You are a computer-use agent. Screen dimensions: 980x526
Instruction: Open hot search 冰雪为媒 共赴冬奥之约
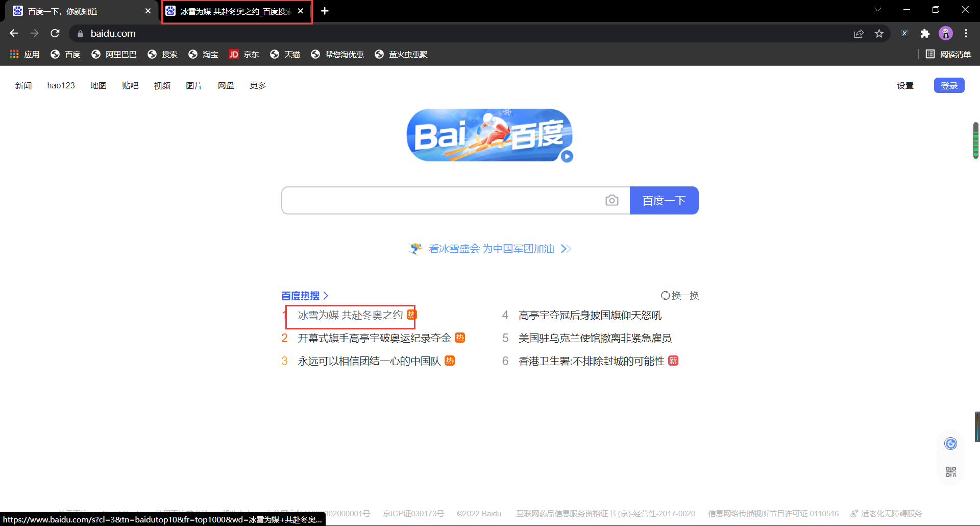pyautogui.click(x=350, y=315)
